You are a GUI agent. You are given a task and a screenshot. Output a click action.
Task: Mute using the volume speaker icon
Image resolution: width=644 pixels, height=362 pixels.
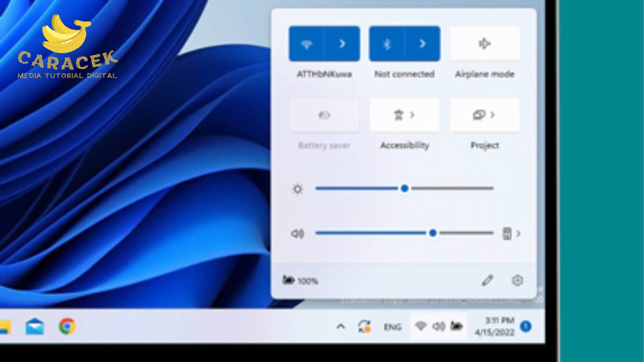(297, 234)
